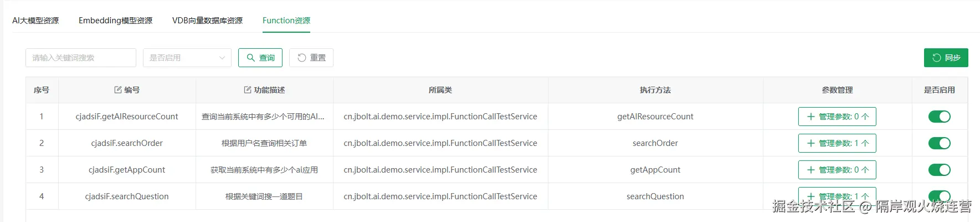Switch to AI大模型资源 tab
This screenshot has height=222, width=980.
(x=35, y=21)
